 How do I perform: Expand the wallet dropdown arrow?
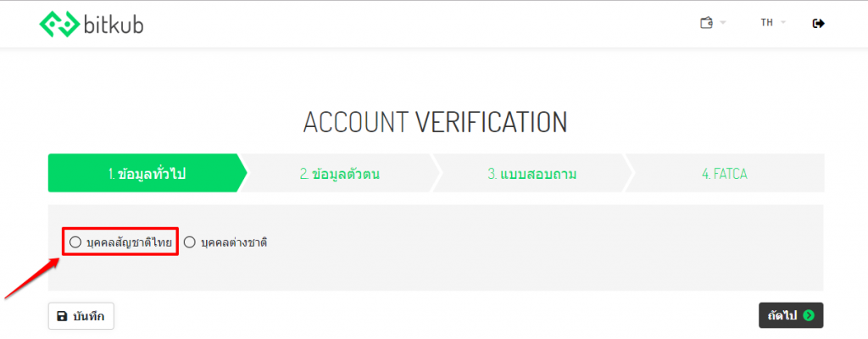723,23
